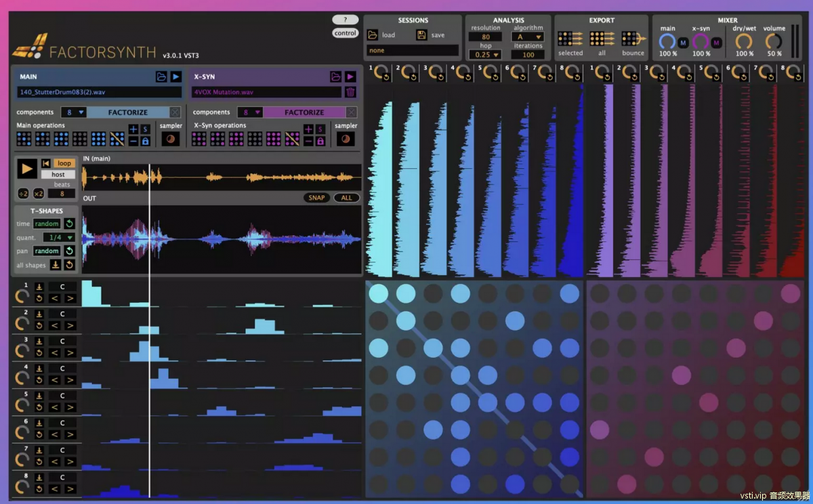The height and width of the screenshot is (504, 813).
Task: Reset the time T-shape with refresh icon
Action: point(69,224)
